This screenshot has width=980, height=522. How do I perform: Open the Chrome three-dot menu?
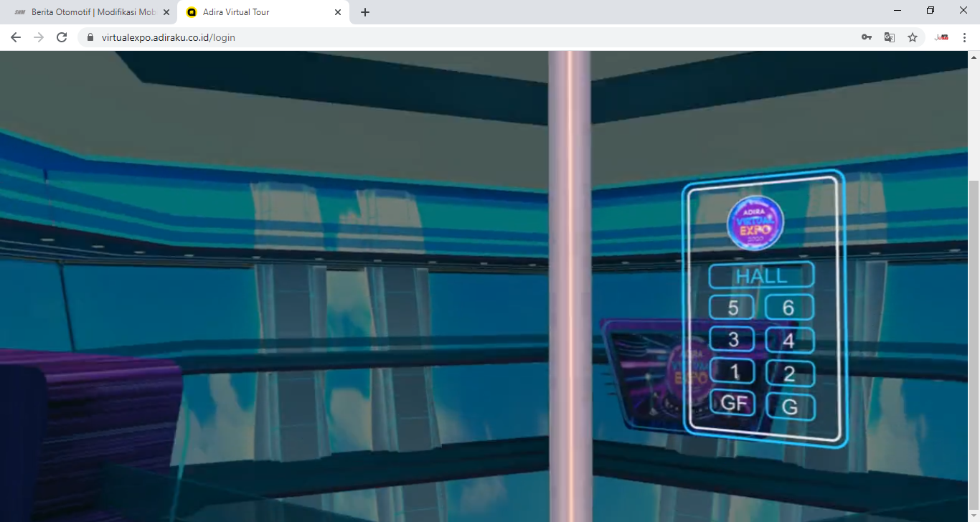[965, 37]
